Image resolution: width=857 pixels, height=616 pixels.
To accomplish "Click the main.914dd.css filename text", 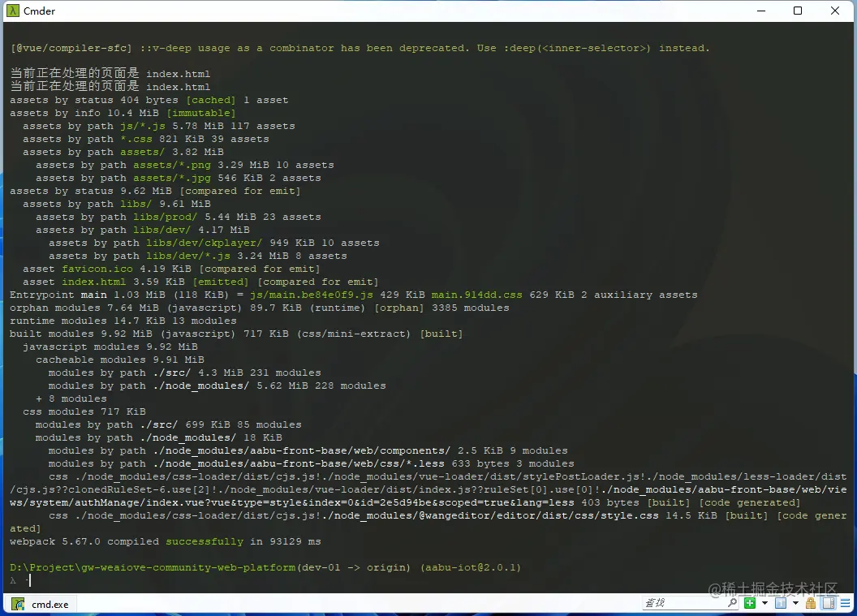I will pyautogui.click(x=476, y=295).
